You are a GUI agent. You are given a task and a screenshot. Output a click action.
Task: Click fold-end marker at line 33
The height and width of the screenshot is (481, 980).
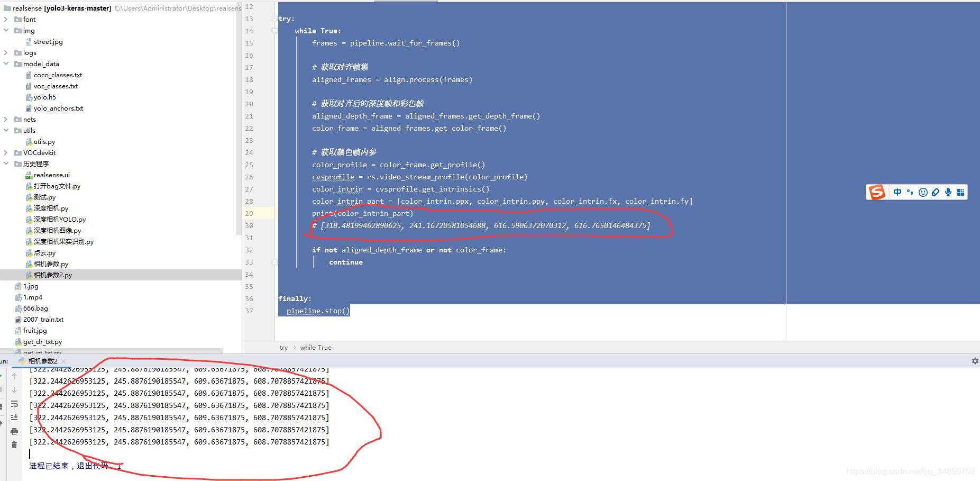tap(274, 262)
